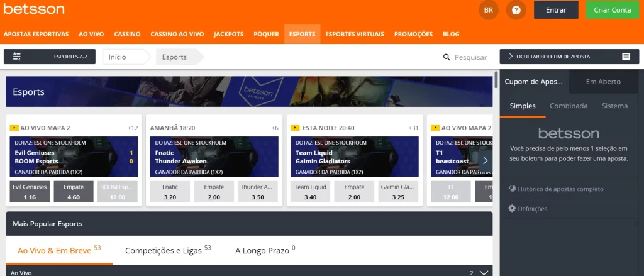Viewport: 644px width, 276px height.
Task: Open Team Liquid vs Gaimin Gladiators match
Action: 355,157
